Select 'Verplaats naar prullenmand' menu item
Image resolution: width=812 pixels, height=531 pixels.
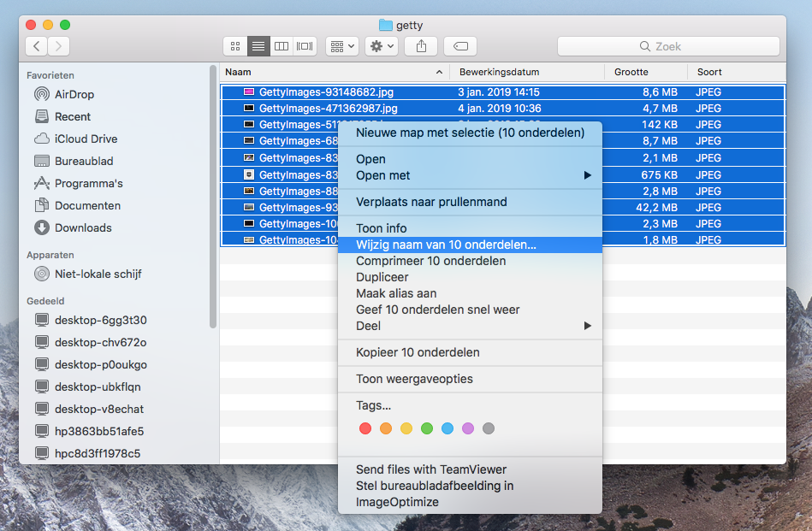431,202
